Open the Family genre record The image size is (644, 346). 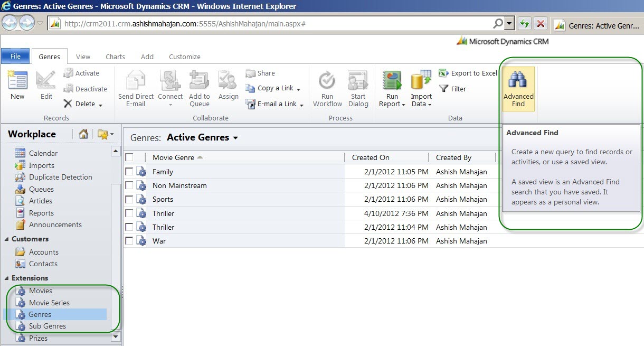163,172
